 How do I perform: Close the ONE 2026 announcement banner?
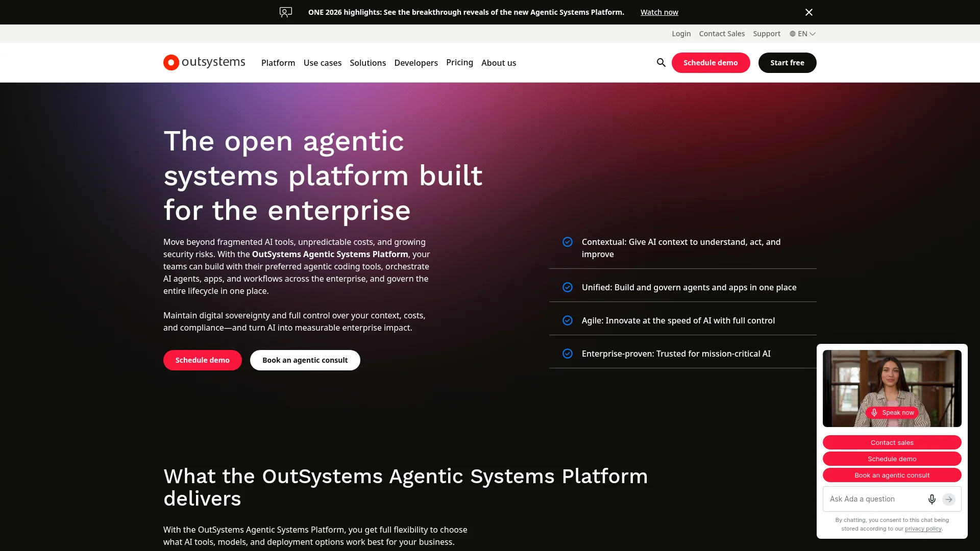pos(808,12)
